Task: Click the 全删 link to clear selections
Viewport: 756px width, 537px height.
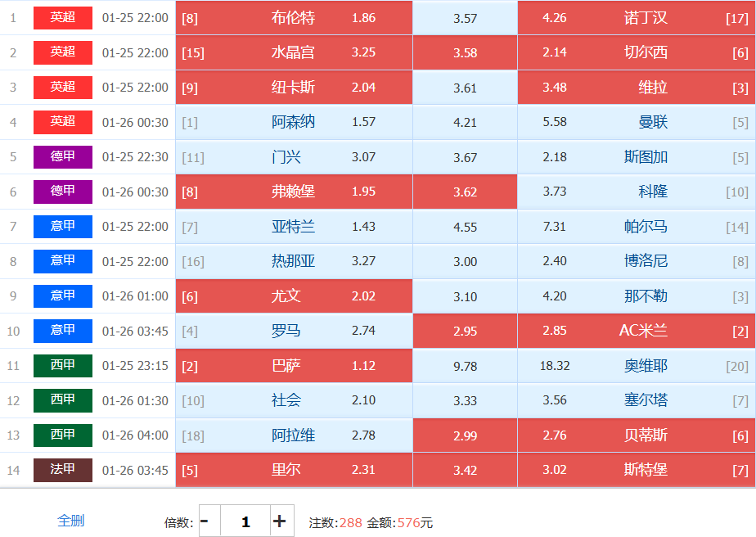Action: [x=70, y=521]
